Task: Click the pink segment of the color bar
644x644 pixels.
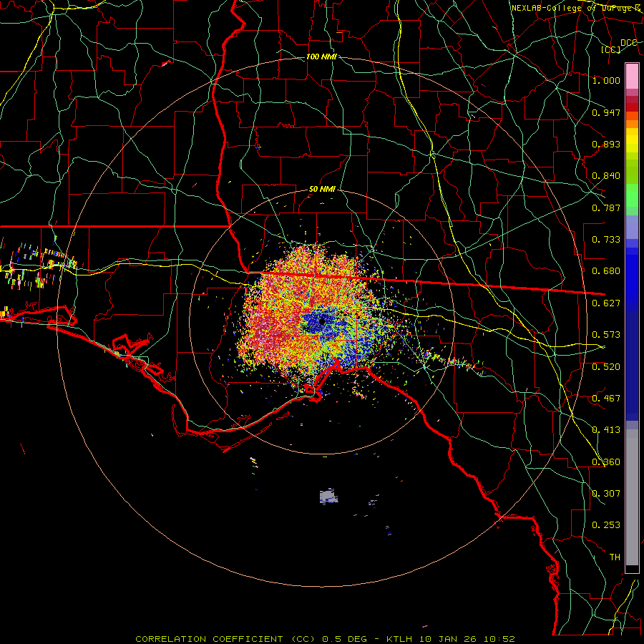Action: [x=632, y=76]
